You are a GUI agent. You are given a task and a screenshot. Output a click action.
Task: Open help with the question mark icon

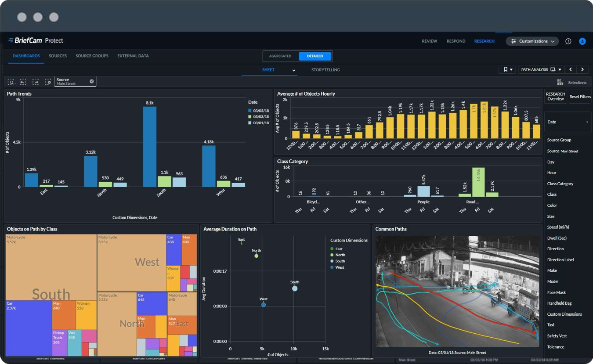point(568,41)
